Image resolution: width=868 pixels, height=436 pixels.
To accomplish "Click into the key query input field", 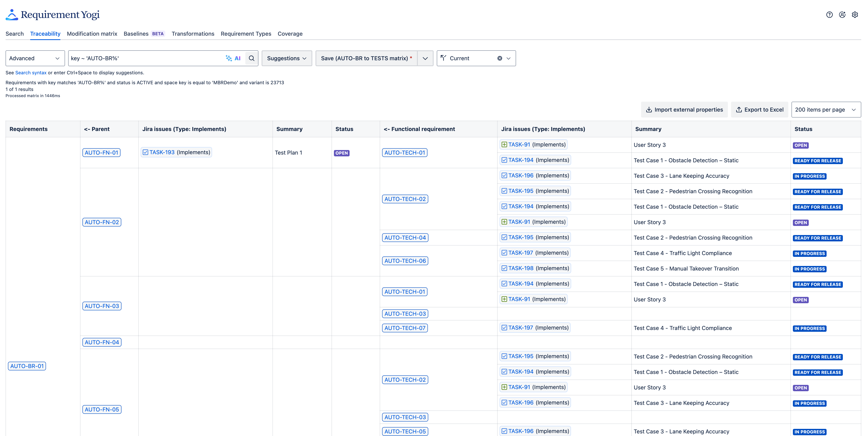I will pyautogui.click(x=145, y=58).
